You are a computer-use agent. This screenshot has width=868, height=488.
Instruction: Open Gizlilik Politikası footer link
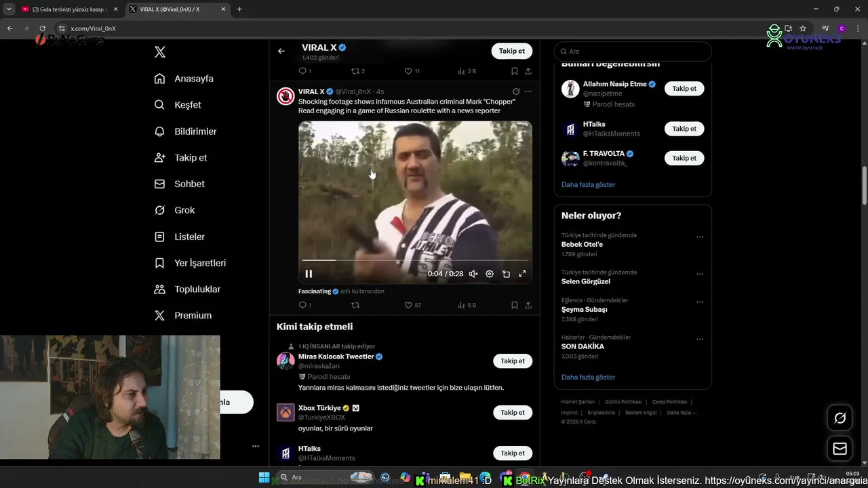[623, 402]
